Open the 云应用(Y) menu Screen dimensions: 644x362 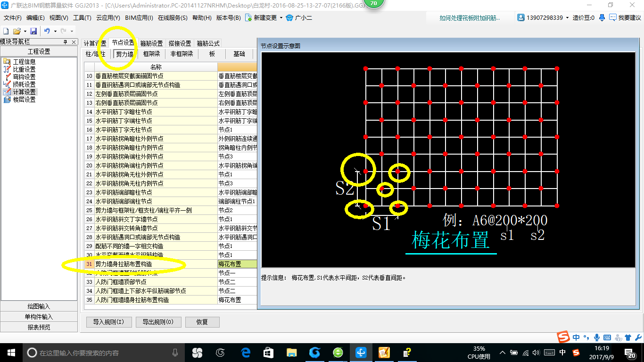(108, 18)
